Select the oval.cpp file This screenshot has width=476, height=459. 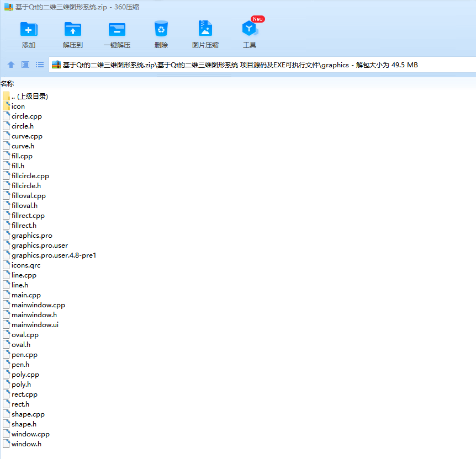click(x=21, y=335)
